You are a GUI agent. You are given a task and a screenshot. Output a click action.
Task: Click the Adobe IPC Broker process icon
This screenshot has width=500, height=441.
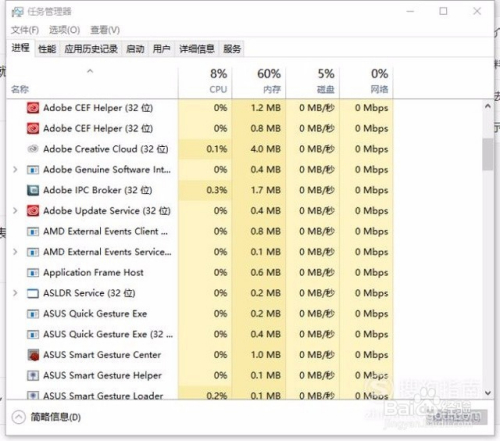coord(33,190)
